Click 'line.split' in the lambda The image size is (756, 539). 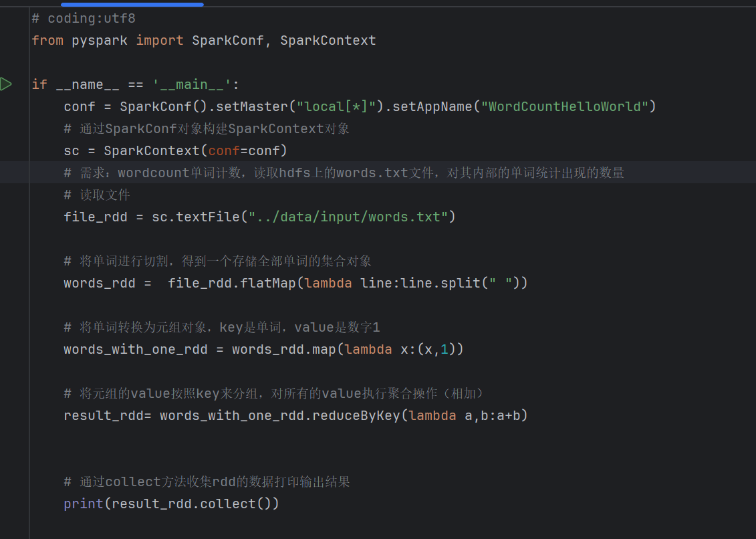440,284
